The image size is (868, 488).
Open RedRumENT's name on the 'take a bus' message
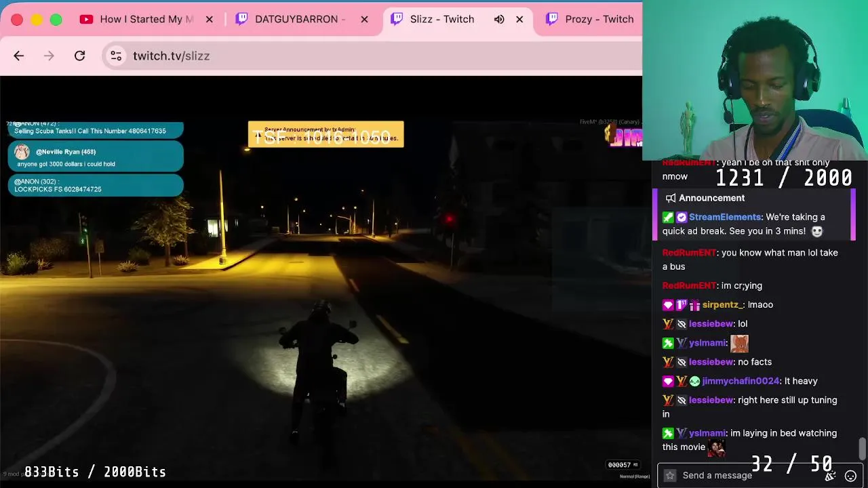point(689,252)
